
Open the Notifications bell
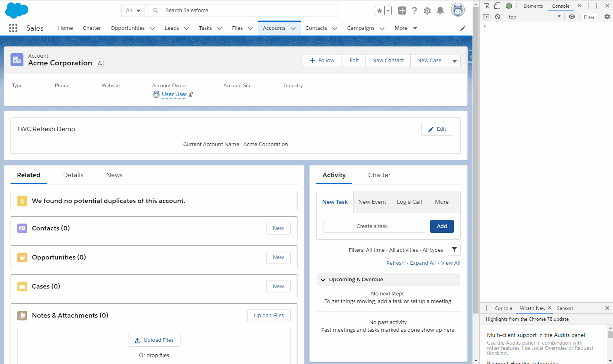pos(440,10)
